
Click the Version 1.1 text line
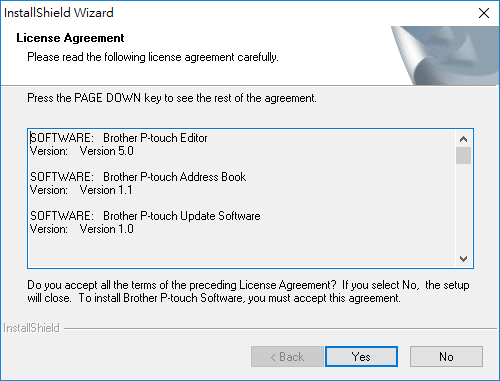pos(81,190)
